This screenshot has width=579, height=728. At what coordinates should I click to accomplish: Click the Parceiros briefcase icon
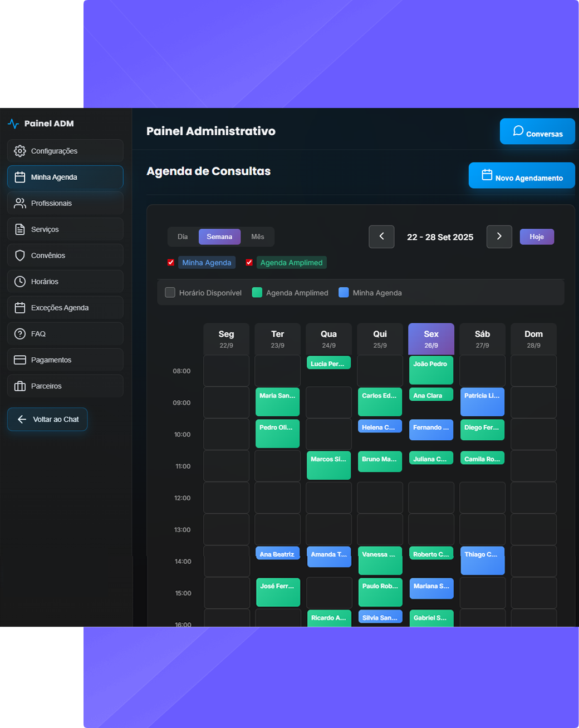pyautogui.click(x=20, y=386)
